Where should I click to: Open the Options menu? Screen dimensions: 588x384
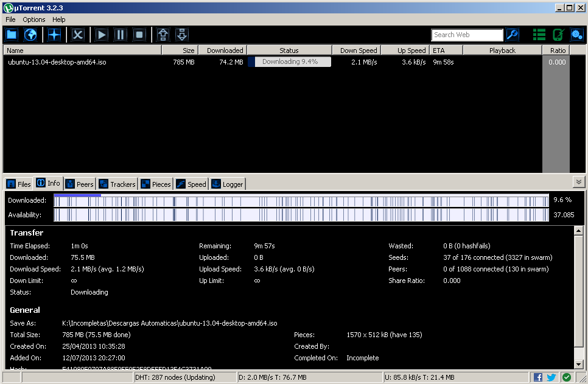(x=33, y=19)
